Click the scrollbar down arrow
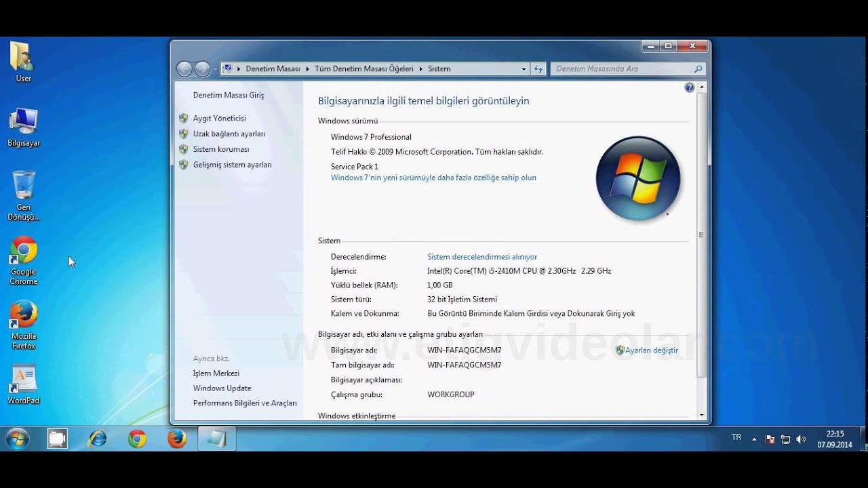 [x=701, y=415]
